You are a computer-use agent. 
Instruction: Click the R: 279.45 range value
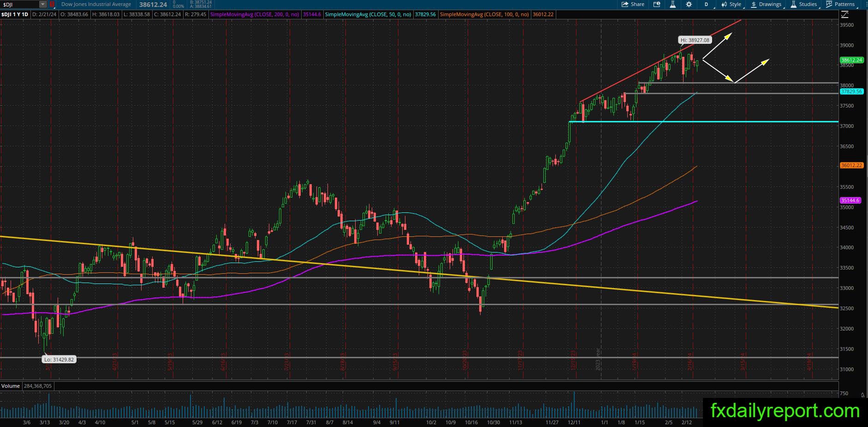pos(196,14)
